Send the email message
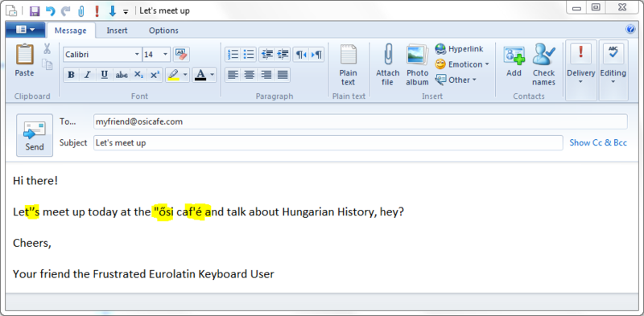Image resolution: width=644 pixels, height=316 pixels. [35, 135]
